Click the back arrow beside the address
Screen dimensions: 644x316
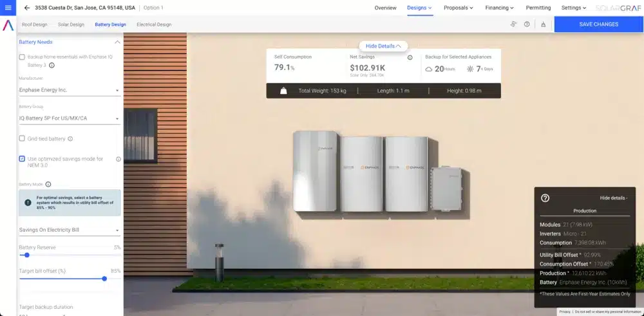[27, 8]
